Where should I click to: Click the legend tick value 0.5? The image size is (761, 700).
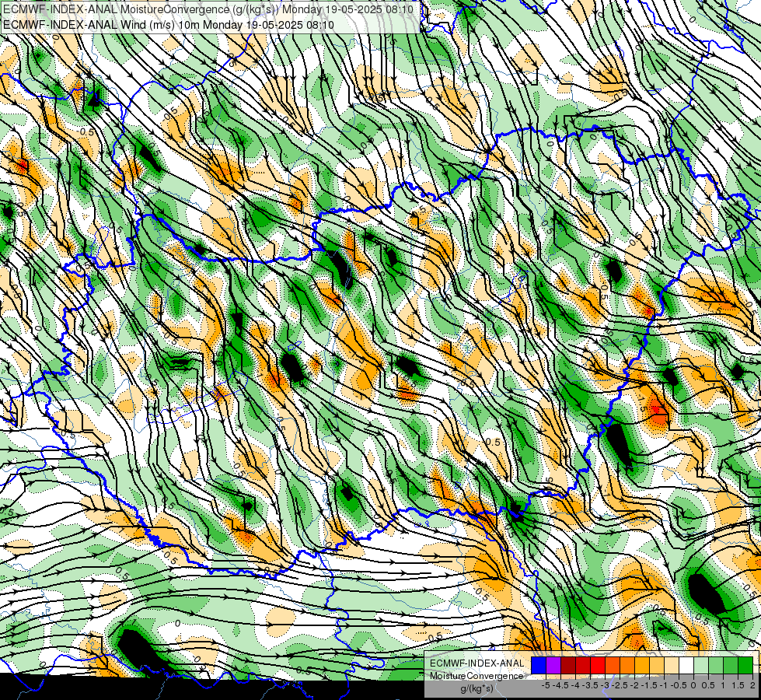tap(708, 685)
